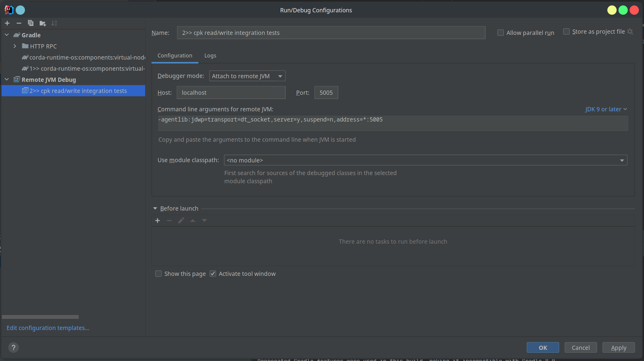The height and width of the screenshot is (361, 644).
Task: Click the yellow window control button
Action: 612,10
